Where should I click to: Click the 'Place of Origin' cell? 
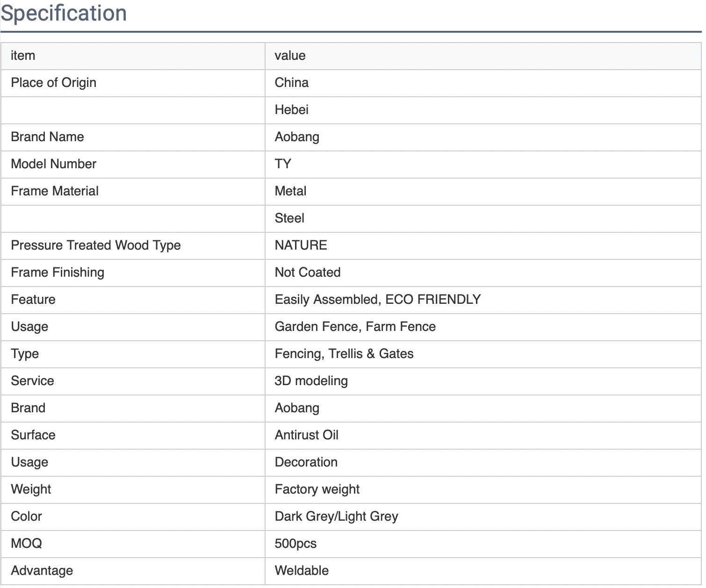click(x=133, y=83)
